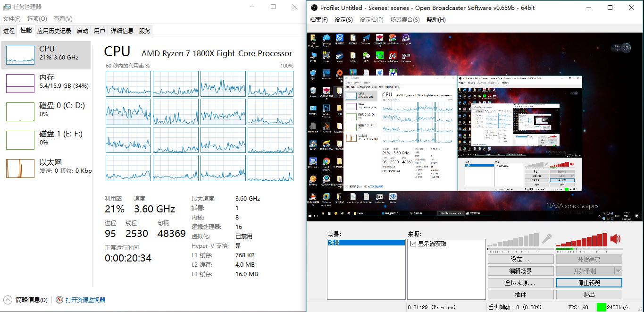Open 磁盘 1 (E: F:) performance view
Image resolution: width=644 pixels, height=312 pixels.
pyautogui.click(x=20, y=140)
